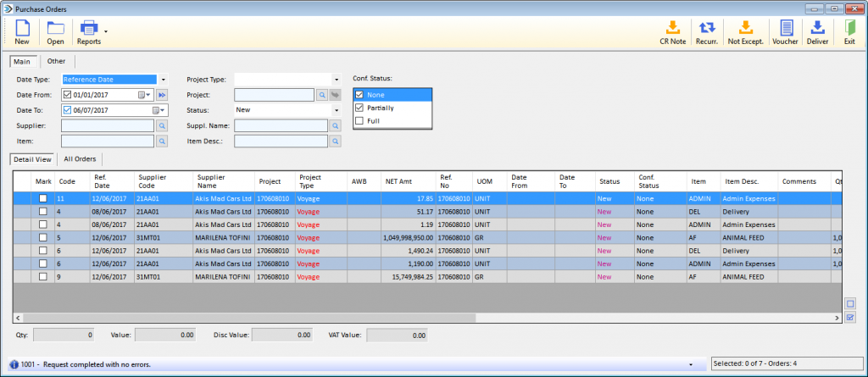Expand the Date Type dropdown
Viewport: 868px width, 377px height.
(x=164, y=80)
